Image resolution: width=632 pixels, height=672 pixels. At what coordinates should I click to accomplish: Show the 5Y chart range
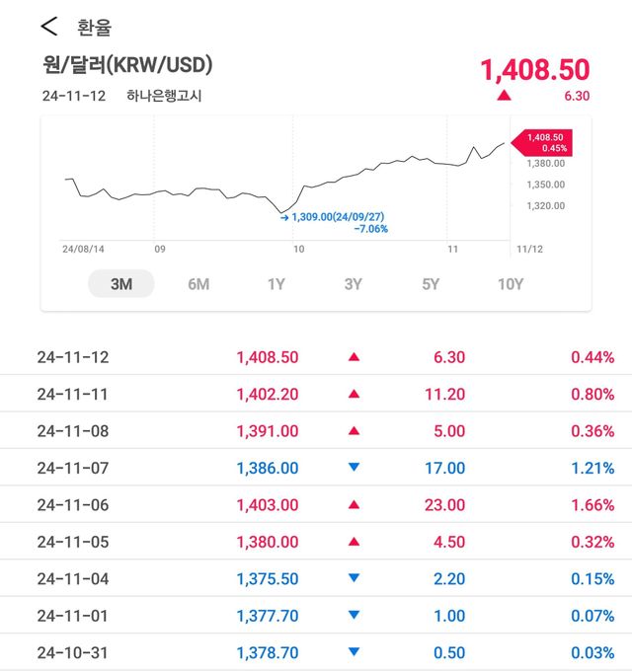coord(431,284)
